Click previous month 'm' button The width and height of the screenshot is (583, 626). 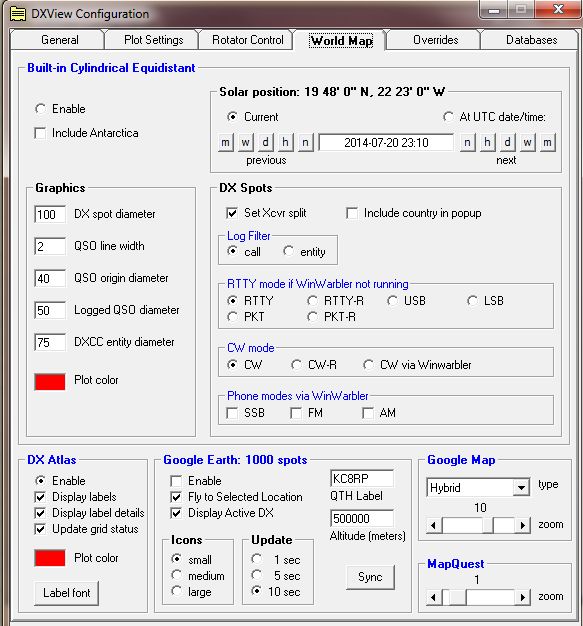coord(226,143)
